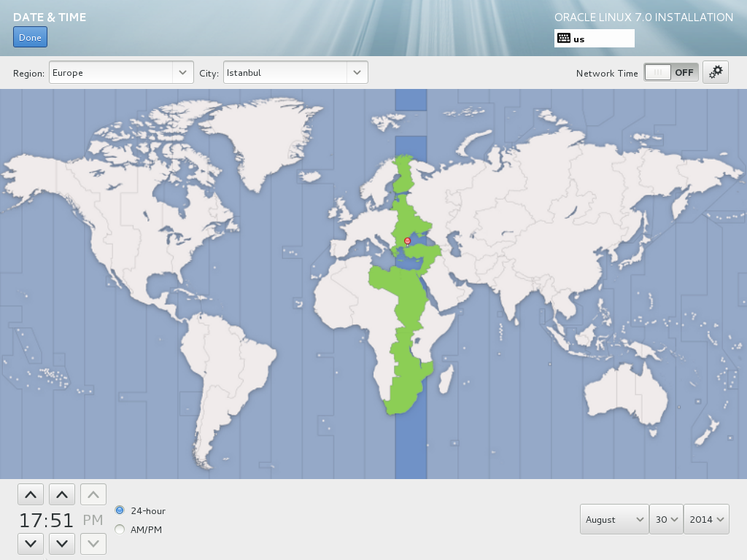Viewport: 747px width, 560px height.
Task: Open the year dropdown showing 2014
Action: (706, 519)
